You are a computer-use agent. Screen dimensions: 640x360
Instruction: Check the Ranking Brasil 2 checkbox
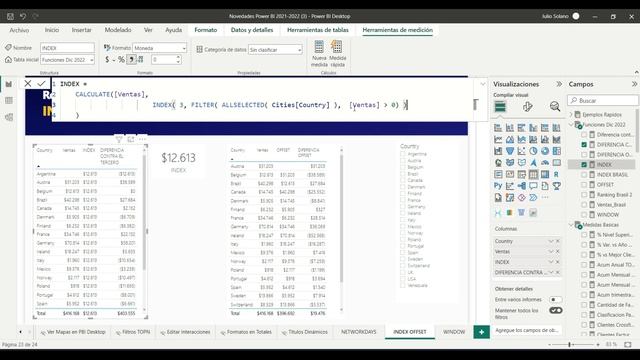[584, 195]
